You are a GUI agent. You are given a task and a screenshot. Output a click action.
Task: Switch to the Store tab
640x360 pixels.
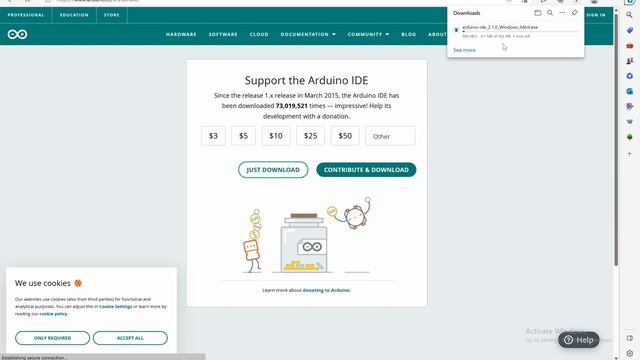(111, 15)
